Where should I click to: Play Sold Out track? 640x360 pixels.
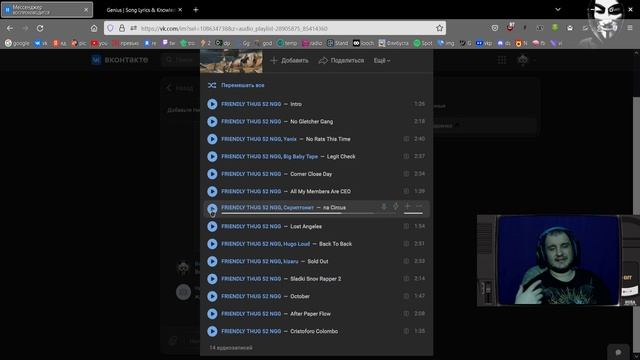click(212, 261)
